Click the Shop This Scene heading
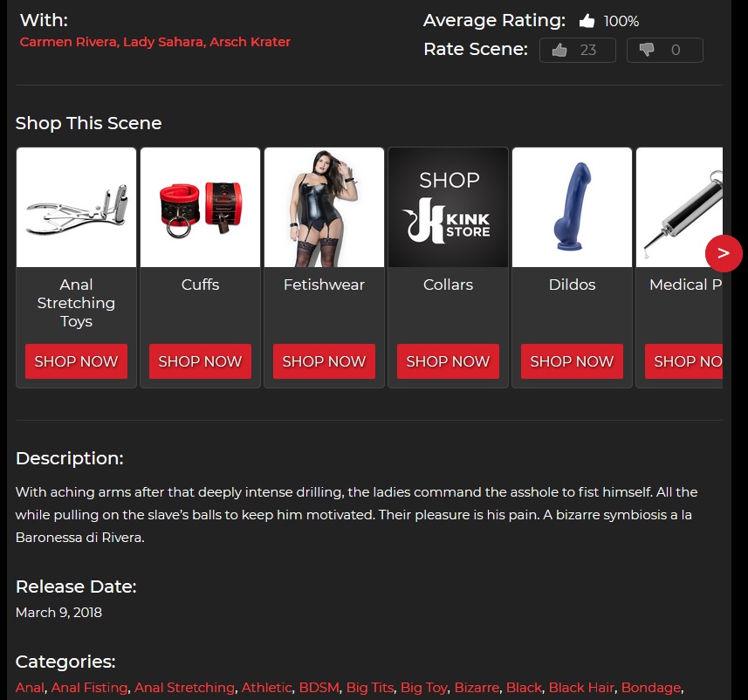The height and width of the screenshot is (700, 748). pyautogui.click(x=89, y=123)
